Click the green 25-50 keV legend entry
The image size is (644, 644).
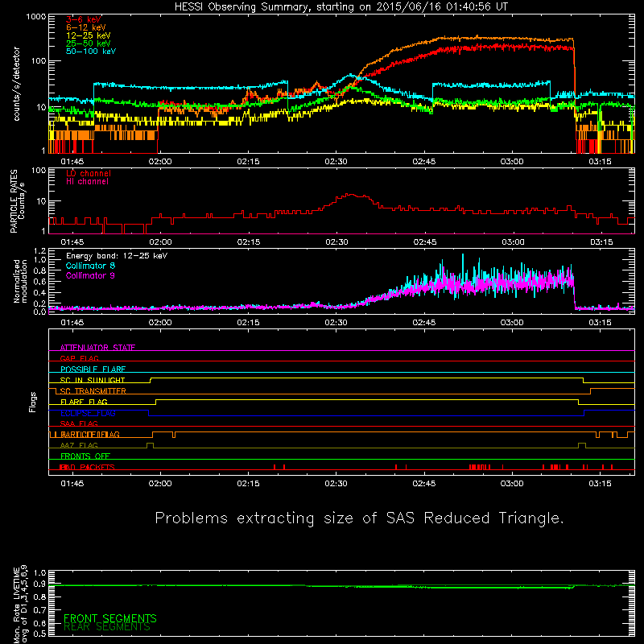(x=89, y=43)
